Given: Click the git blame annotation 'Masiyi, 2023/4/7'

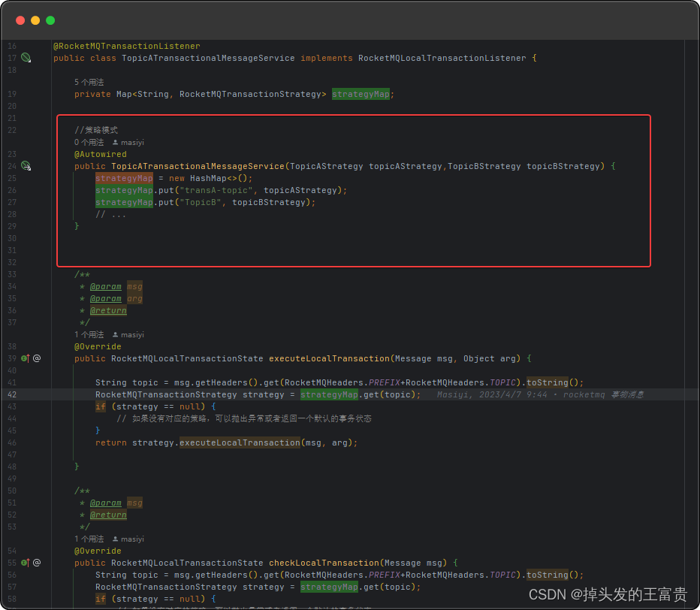Looking at the screenshot, I should tap(540, 394).
